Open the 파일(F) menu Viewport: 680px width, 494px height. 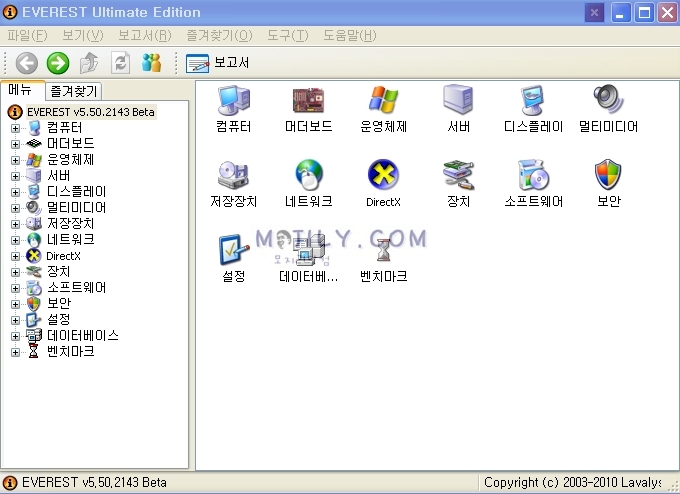coord(27,36)
